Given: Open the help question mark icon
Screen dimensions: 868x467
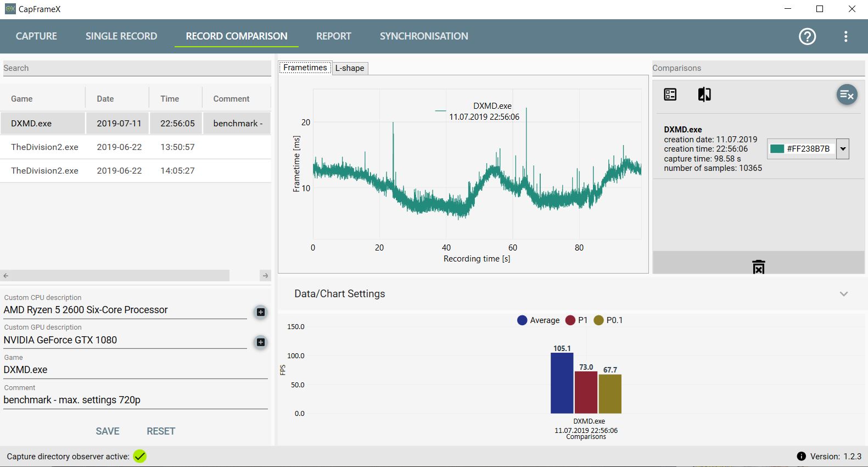Looking at the screenshot, I should click(807, 36).
